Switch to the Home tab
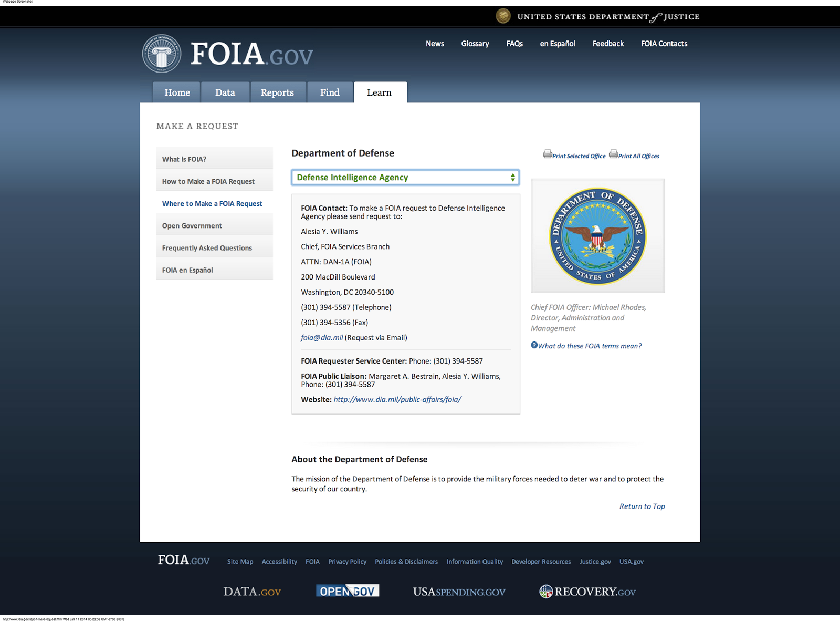Image resolution: width=840 pixels, height=621 pixels. coord(177,92)
